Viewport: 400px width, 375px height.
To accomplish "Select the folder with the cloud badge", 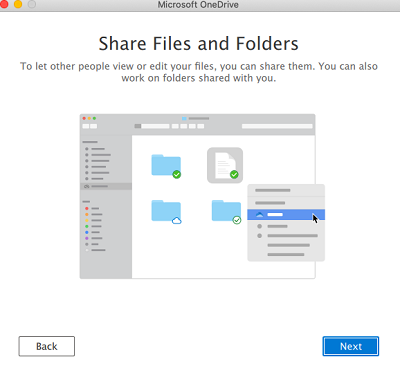I will [166, 211].
